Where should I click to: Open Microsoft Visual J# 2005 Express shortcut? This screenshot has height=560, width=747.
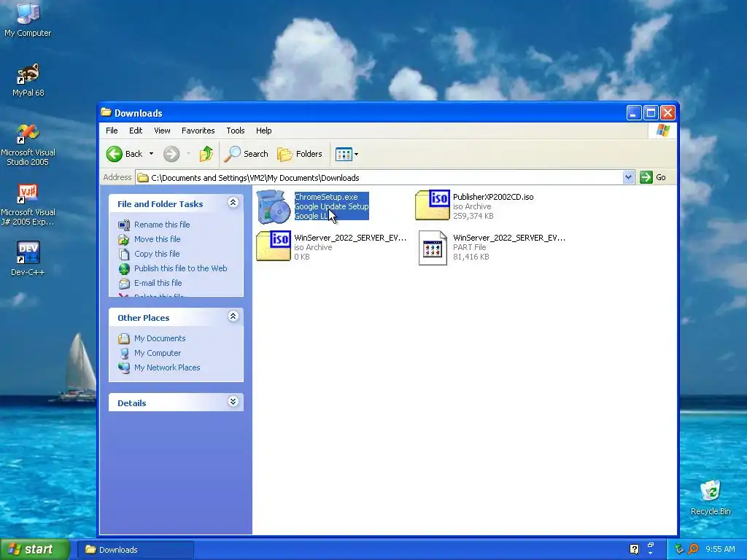28,205
